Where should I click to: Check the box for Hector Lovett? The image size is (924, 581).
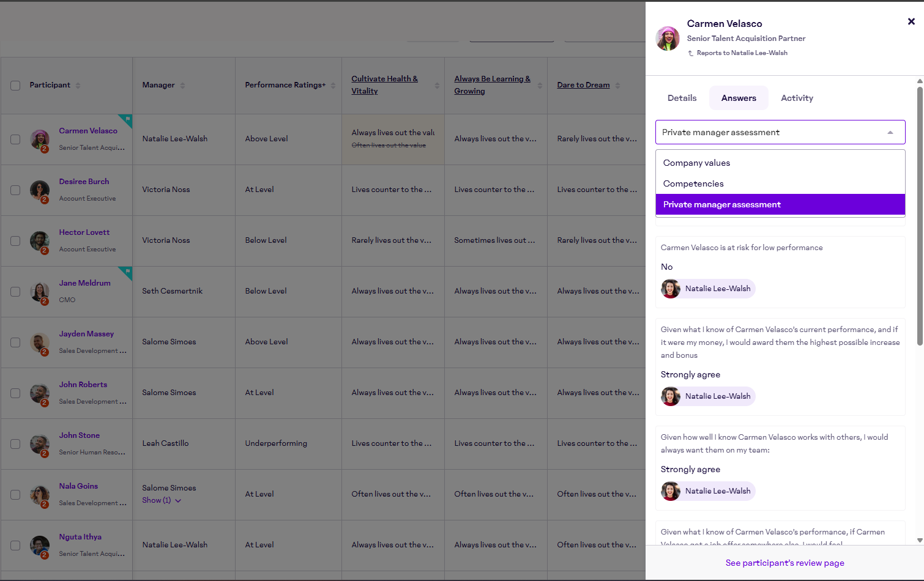click(15, 241)
